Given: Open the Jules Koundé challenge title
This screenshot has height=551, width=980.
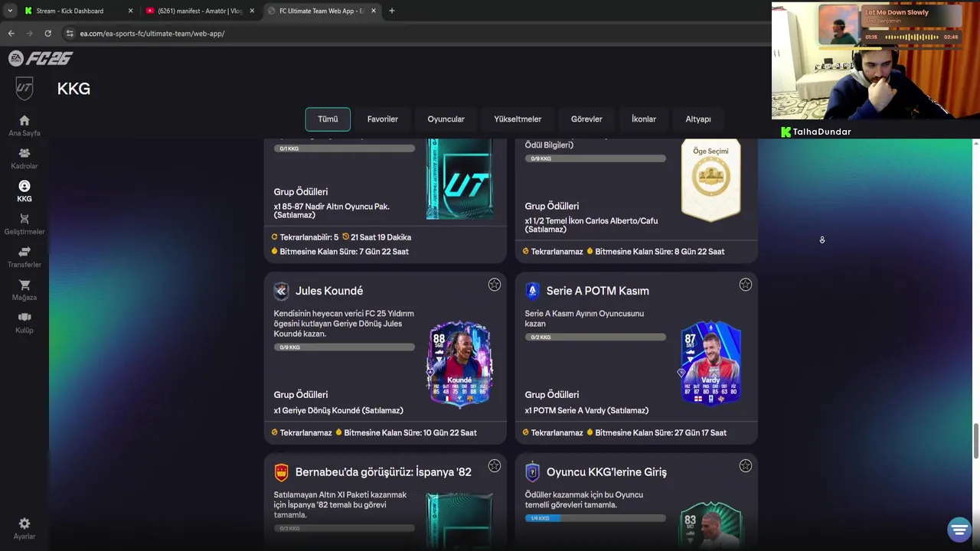Looking at the screenshot, I should (x=329, y=291).
